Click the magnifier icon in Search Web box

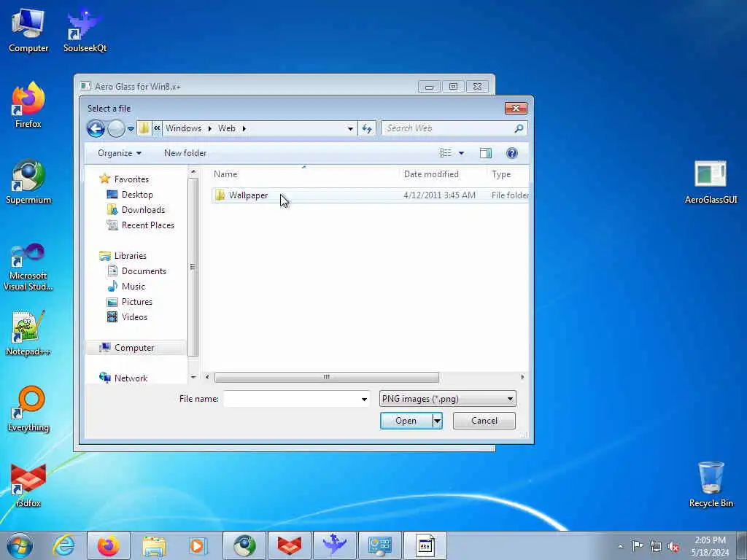[x=519, y=128]
